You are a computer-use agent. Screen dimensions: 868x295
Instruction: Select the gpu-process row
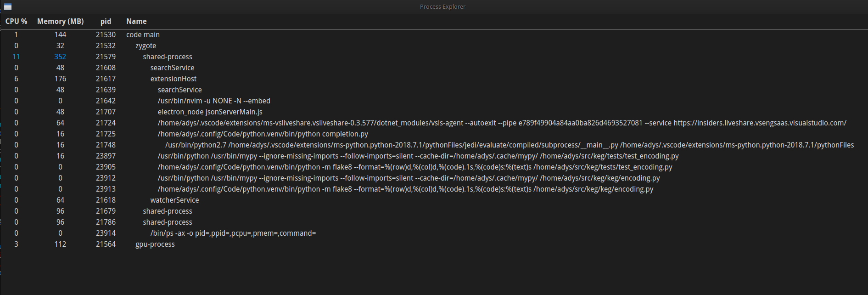pos(155,244)
